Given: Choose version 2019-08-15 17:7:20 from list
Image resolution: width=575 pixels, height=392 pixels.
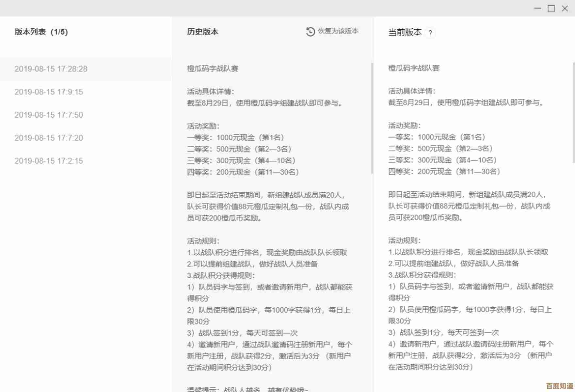Looking at the screenshot, I should click(49, 138).
